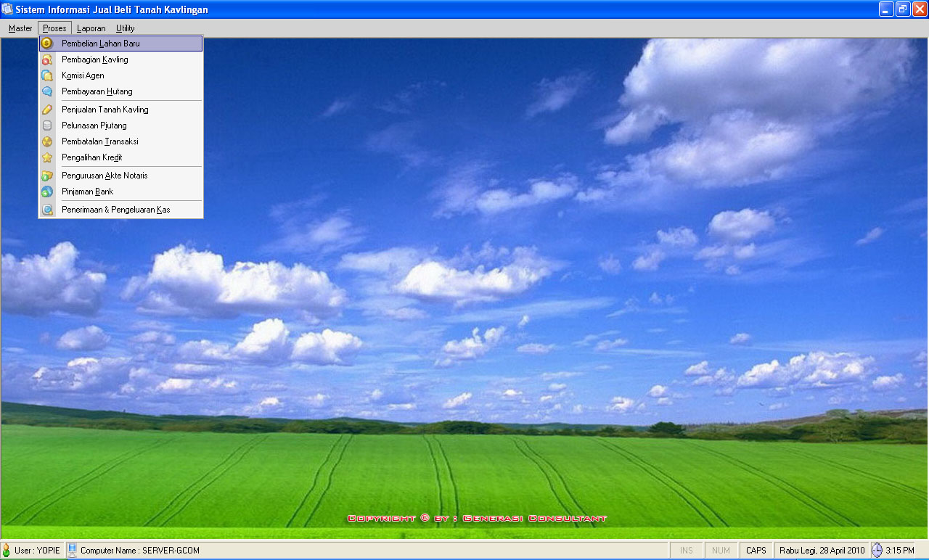Viewport: 929px width, 560px height.
Task: Click the icon next to Pembagian Kavling
Action: (47, 59)
